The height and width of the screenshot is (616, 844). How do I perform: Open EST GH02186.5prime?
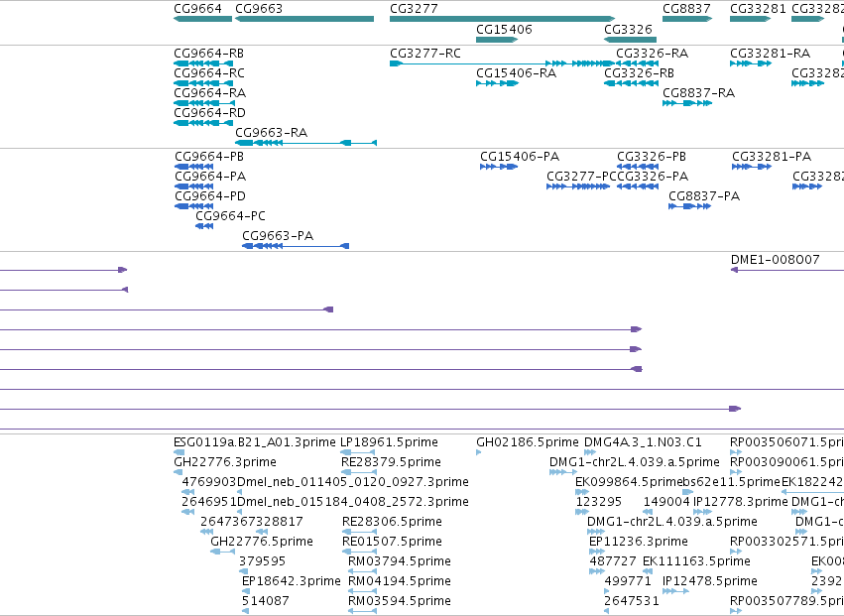528,442
